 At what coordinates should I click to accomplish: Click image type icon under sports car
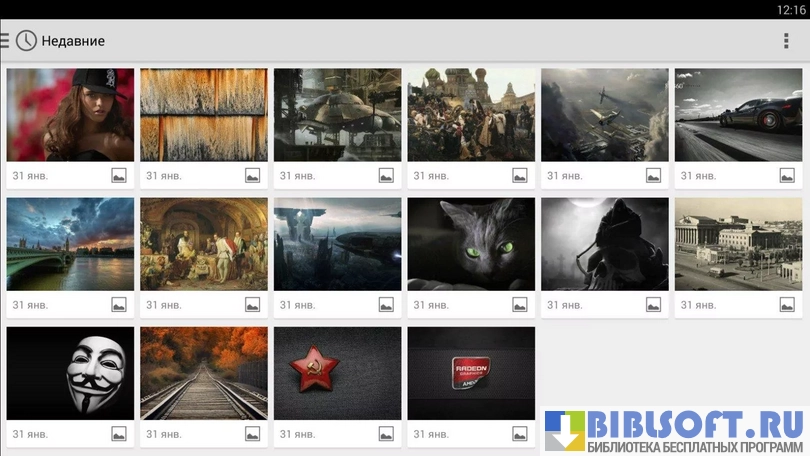pos(787,176)
